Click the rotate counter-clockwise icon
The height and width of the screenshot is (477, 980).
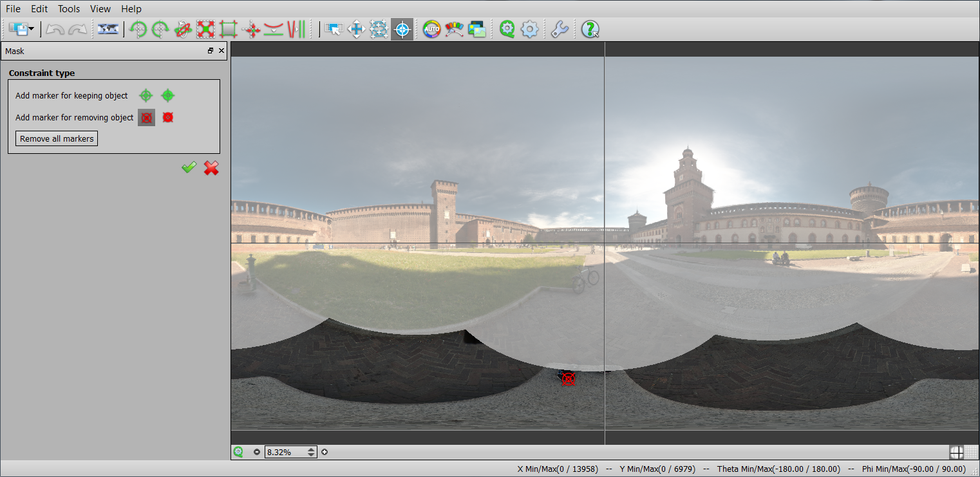coord(138,29)
